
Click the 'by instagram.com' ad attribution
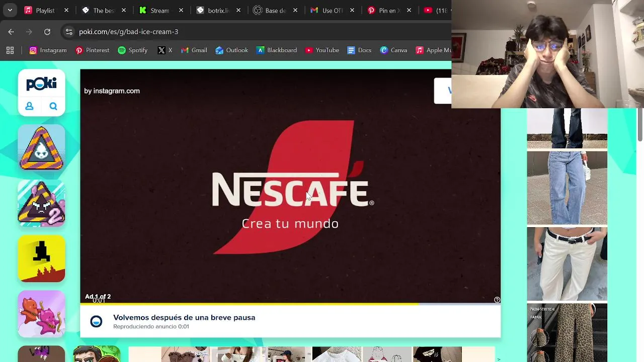112,91
